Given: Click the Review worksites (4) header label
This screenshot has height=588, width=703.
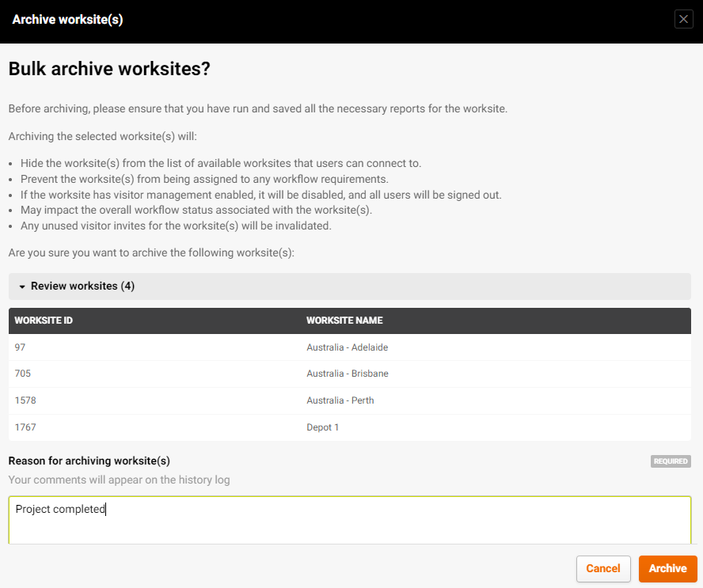Looking at the screenshot, I should [x=82, y=286].
